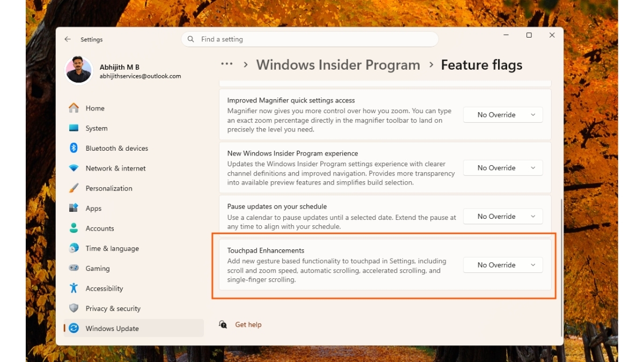Click the Home house icon
This screenshot has width=644, height=362.
pos(74,108)
